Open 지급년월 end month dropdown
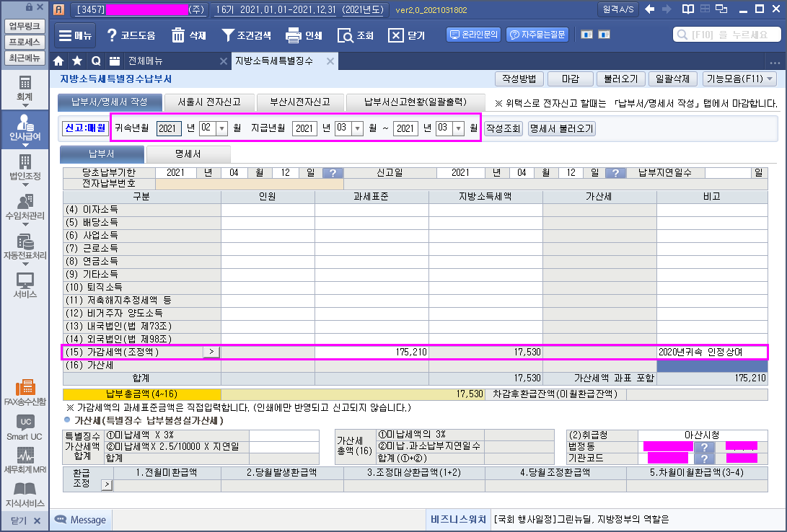Screen dimensions: 787x532 pos(458,128)
